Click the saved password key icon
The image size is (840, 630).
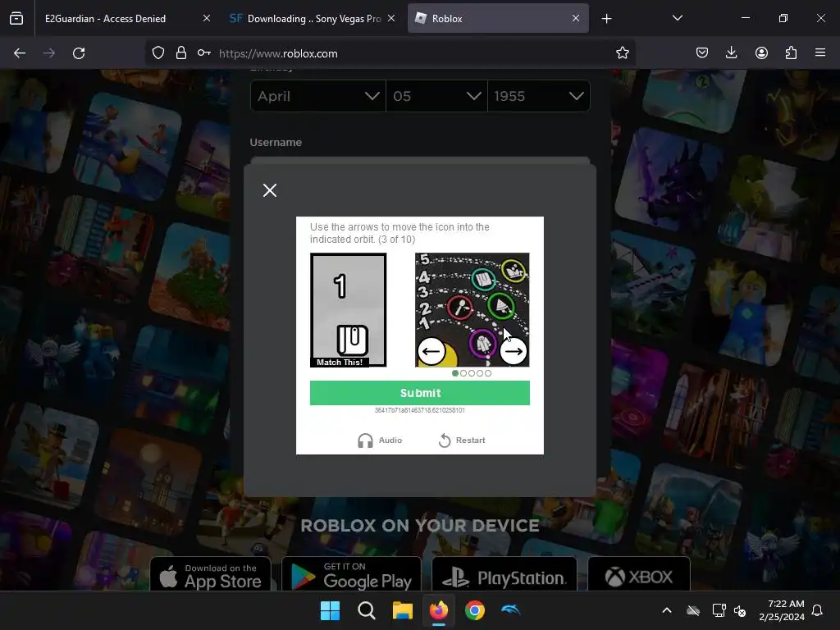(x=203, y=53)
